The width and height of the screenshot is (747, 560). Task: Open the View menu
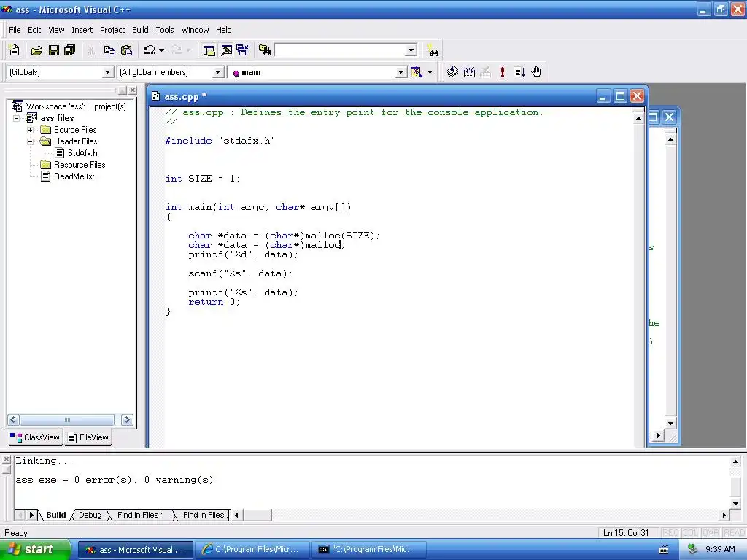click(x=56, y=30)
